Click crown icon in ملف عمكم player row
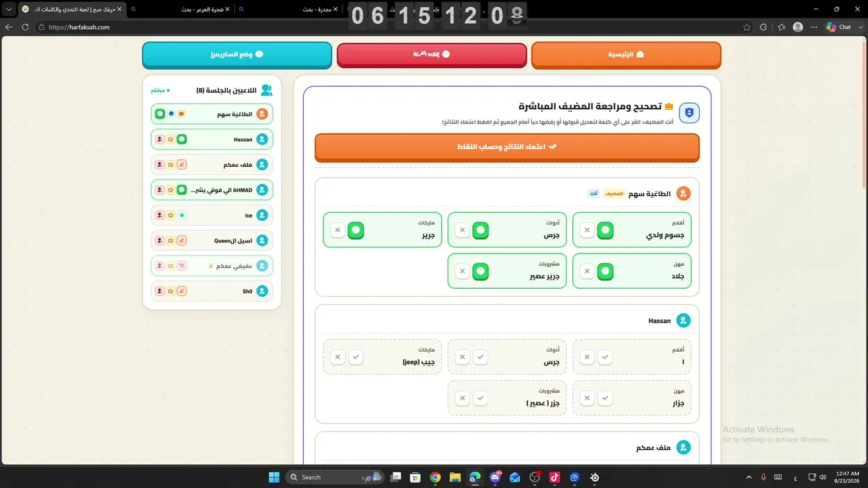Screen dimensions: 868x488 tap(171, 165)
